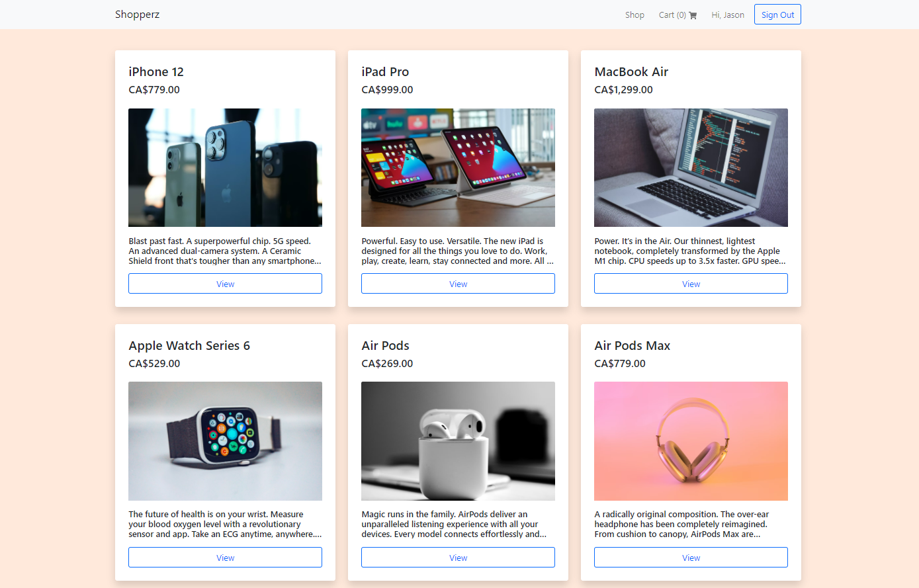View the Air Pods product

coord(458,558)
